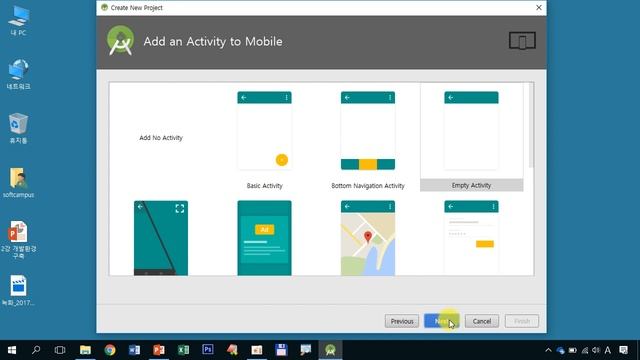640x360 pixels.
Task: Launch Chrome from the taskbar
Action: tap(110, 350)
